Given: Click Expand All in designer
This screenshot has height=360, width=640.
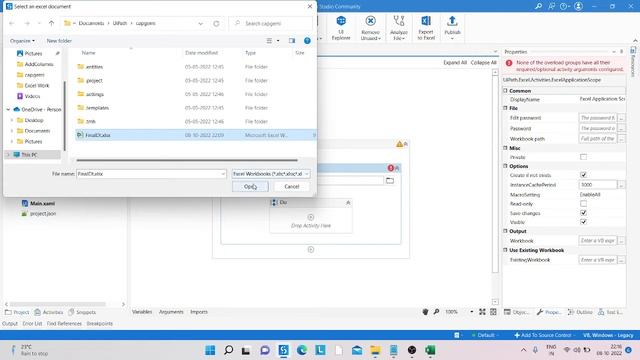Looking at the screenshot, I should pyautogui.click(x=455, y=62).
